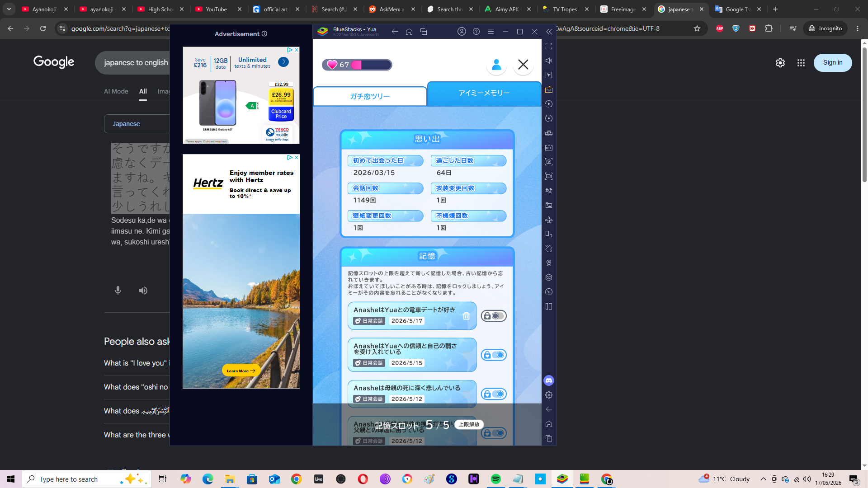Screen dimensions: 868x488
Task: Click the Japanese source language box
Action: point(137,124)
